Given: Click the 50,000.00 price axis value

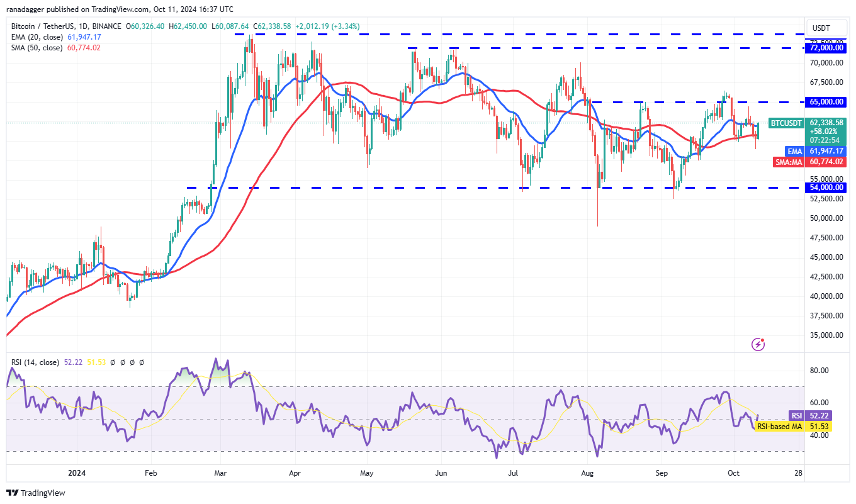Looking at the screenshot, I should click(826, 218).
